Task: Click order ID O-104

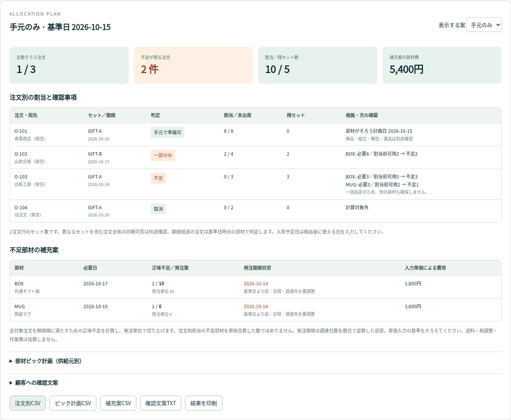Action: [21, 208]
